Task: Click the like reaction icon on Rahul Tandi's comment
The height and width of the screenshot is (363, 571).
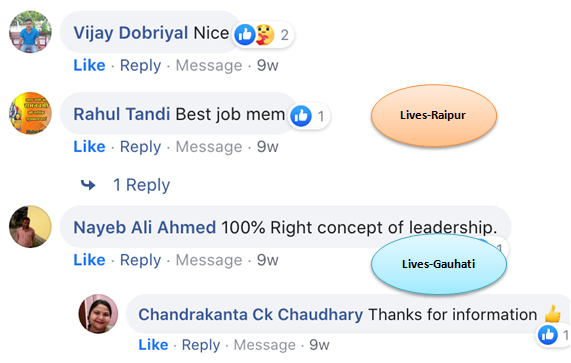Action: click(x=301, y=116)
